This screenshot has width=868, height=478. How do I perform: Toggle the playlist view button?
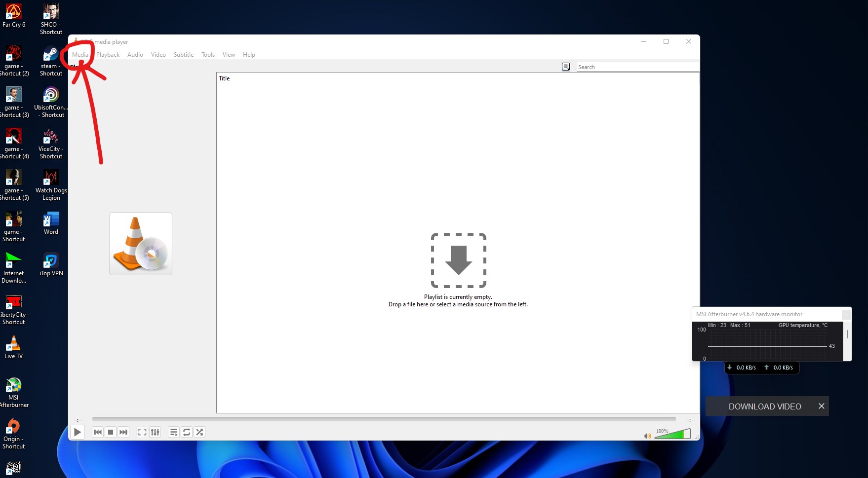174,432
